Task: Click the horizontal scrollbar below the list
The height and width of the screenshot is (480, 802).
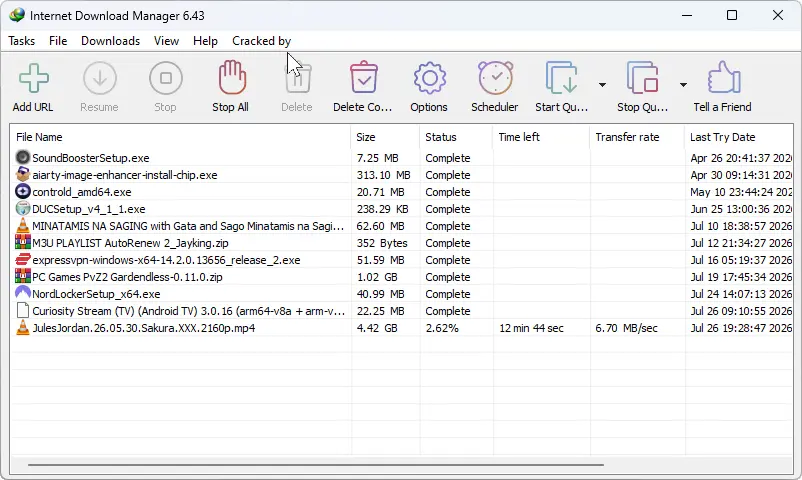Action: click(316, 465)
